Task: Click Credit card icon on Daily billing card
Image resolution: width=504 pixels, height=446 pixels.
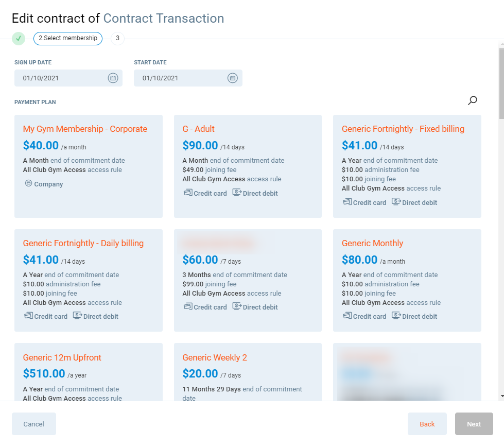Action: [28, 316]
